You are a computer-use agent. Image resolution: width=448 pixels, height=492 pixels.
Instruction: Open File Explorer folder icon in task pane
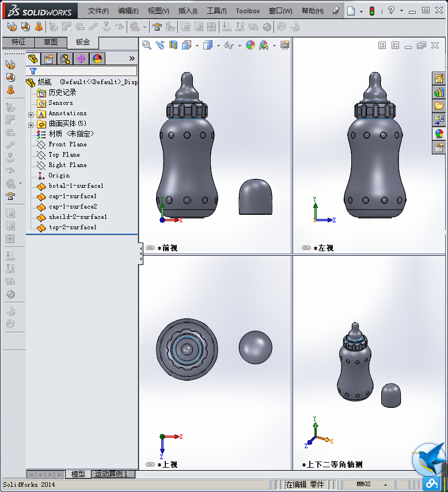(x=439, y=106)
